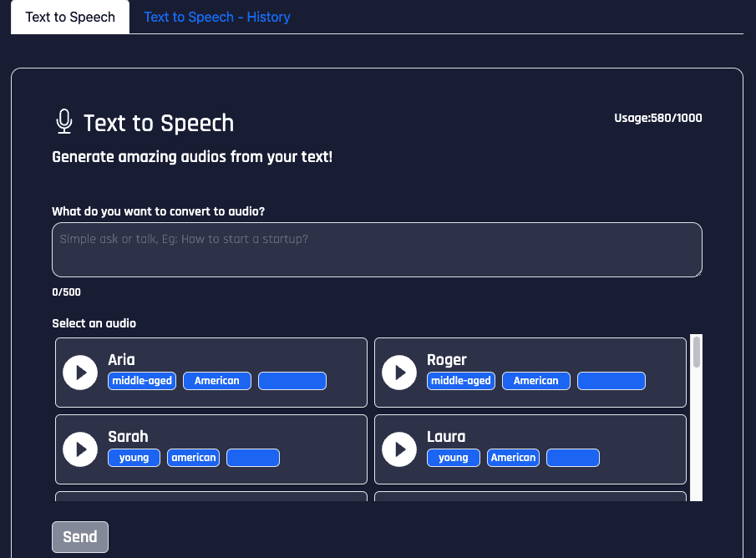Play the Aria voice preview

coord(80,373)
